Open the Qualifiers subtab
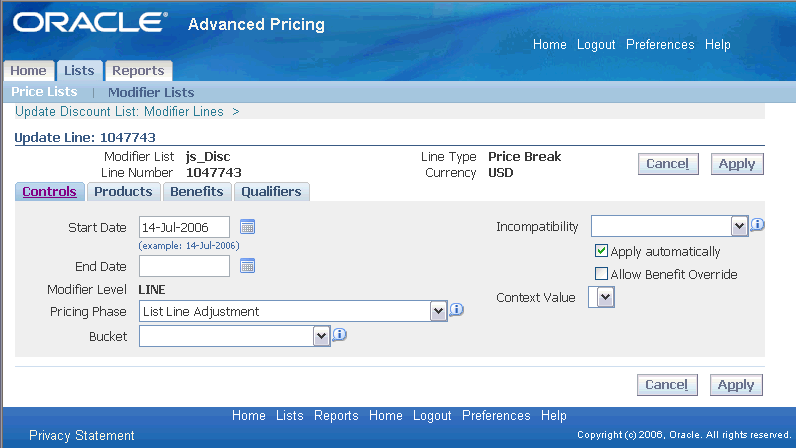Image resolution: width=796 pixels, height=448 pixels. [x=271, y=191]
